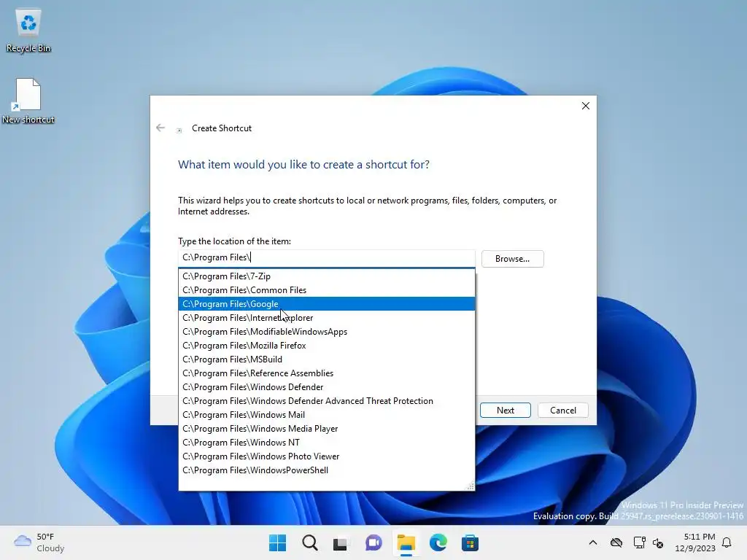
Task: Choose the Mozilla Firefox path suggestion
Action: (x=326, y=345)
